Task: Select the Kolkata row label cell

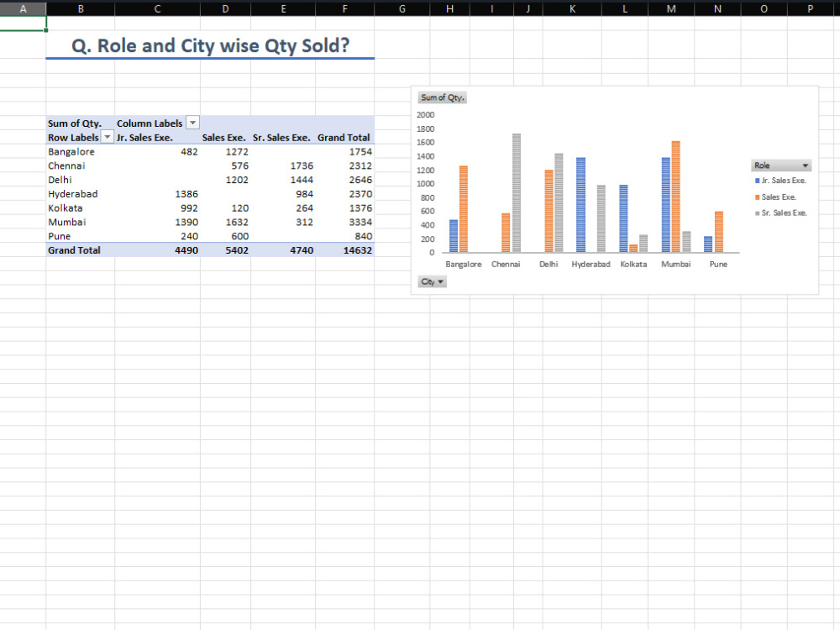Action: pyautogui.click(x=81, y=207)
